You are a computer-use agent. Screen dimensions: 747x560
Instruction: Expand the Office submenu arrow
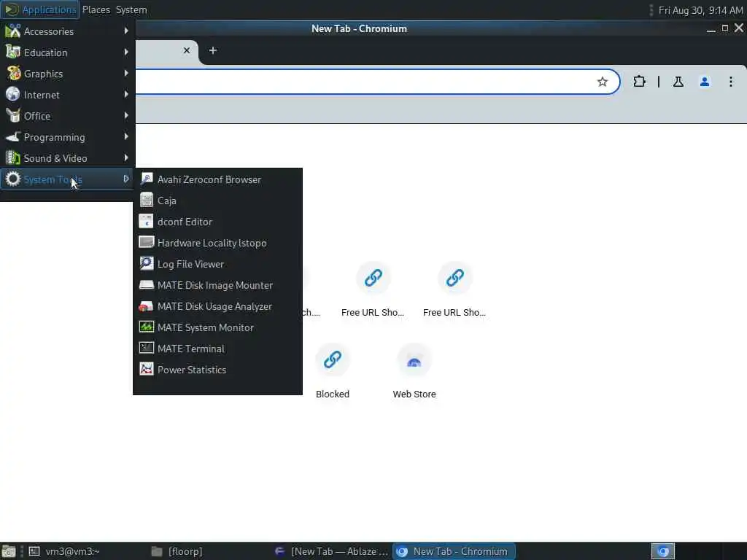pyautogui.click(x=126, y=115)
